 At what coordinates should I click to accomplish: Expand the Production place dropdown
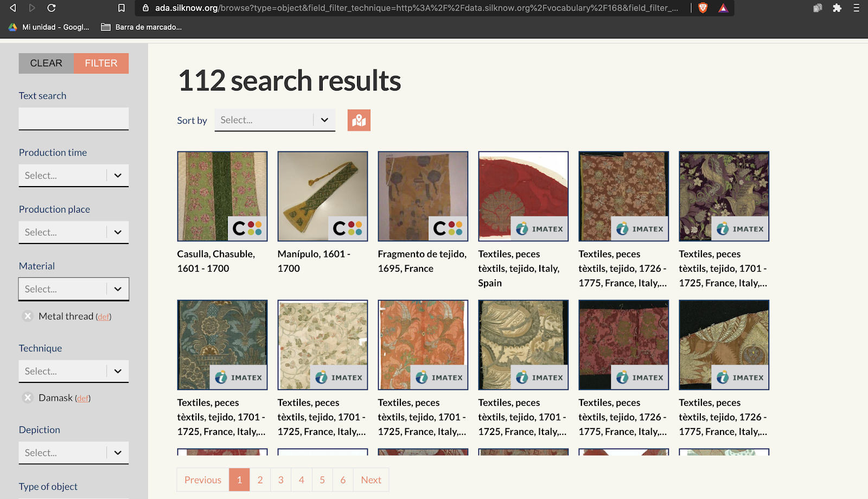click(74, 232)
